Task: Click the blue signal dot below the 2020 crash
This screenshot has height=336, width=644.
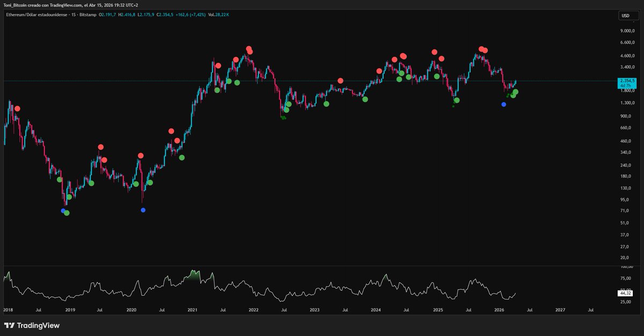Action: [143, 210]
